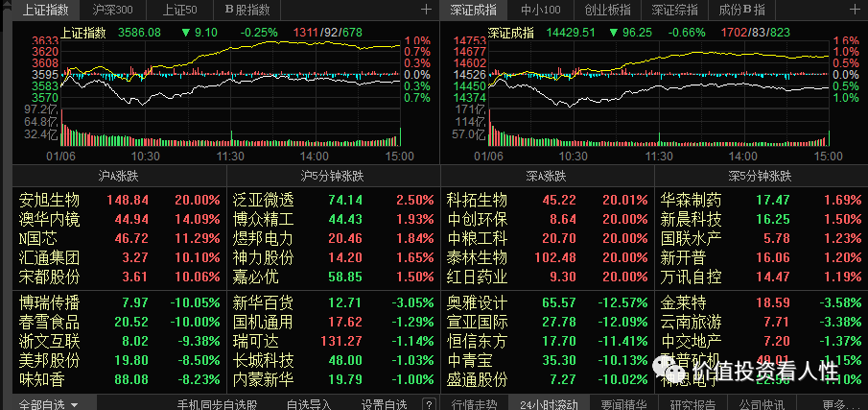This screenshot has width=868, height=410.
Task: Open the 公司快讯 tab
Action: (762, 404)
